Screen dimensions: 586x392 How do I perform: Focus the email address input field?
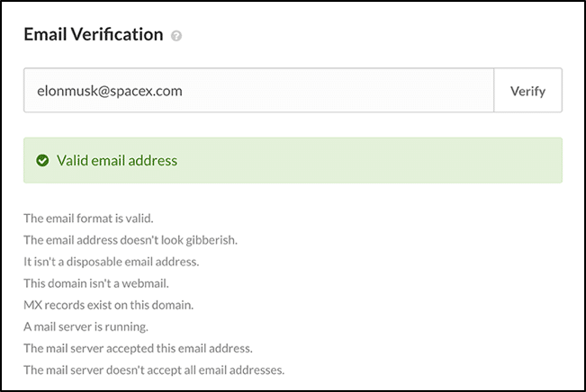click(258, 90)
